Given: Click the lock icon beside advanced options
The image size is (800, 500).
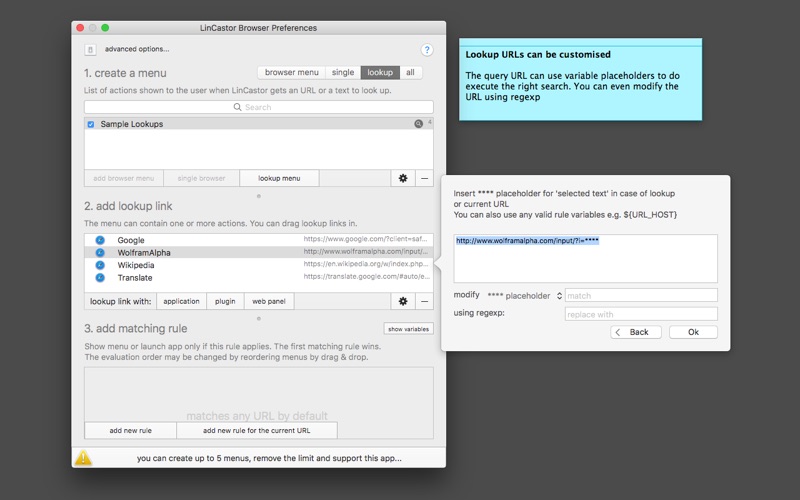Looking at the screenshot, I should [90, 49].
